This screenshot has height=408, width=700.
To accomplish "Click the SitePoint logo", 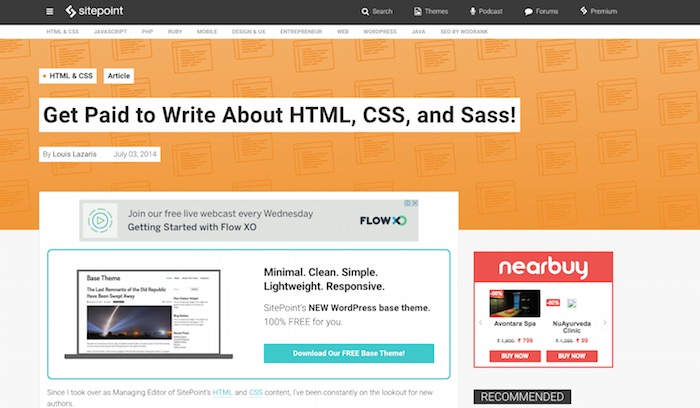I will 94,11.
